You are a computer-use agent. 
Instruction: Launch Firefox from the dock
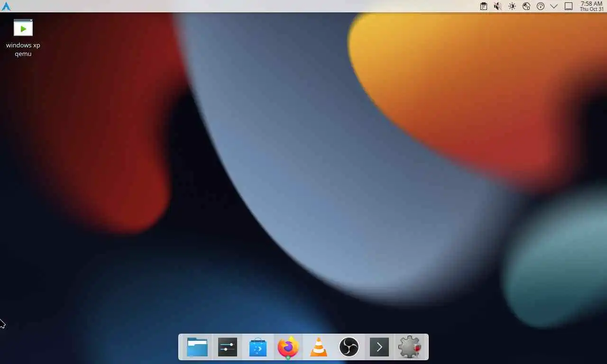pyautogui.click(x=288, y=347)
